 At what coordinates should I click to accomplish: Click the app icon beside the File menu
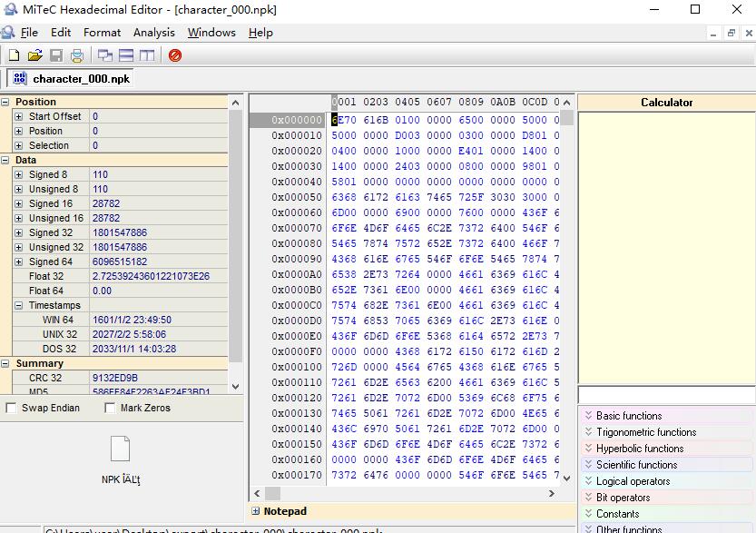click(8, 33)
